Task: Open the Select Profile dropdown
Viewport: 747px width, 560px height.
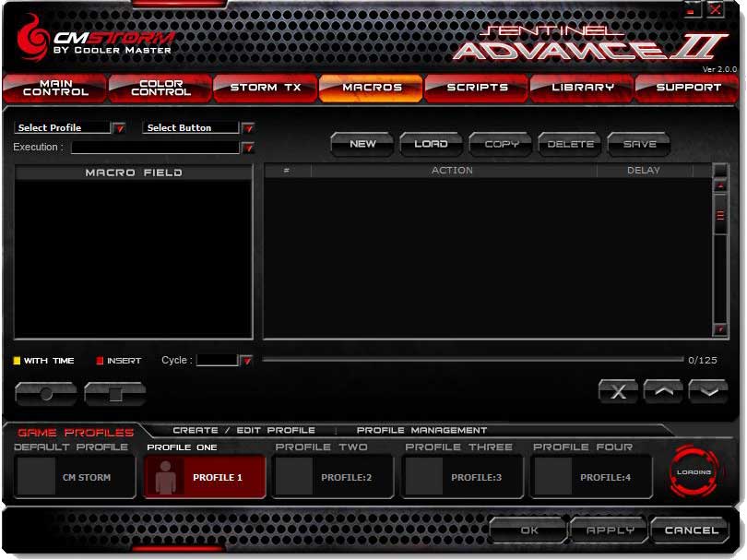Action: [119, 127]
